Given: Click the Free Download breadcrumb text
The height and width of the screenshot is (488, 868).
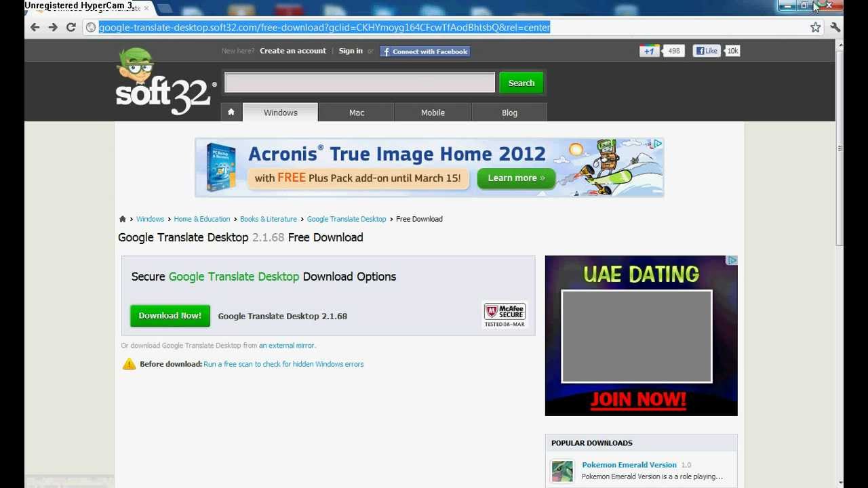Looking at the screenshot, I should 419,219.
